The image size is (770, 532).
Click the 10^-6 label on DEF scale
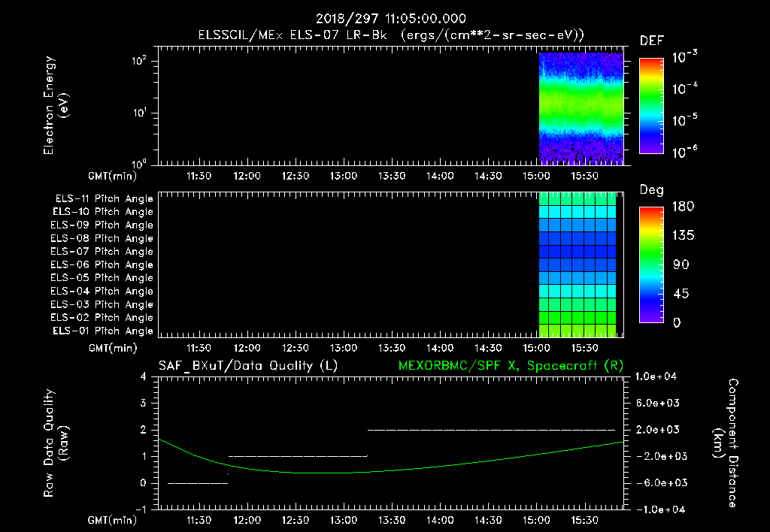click(x=684, y=152)
